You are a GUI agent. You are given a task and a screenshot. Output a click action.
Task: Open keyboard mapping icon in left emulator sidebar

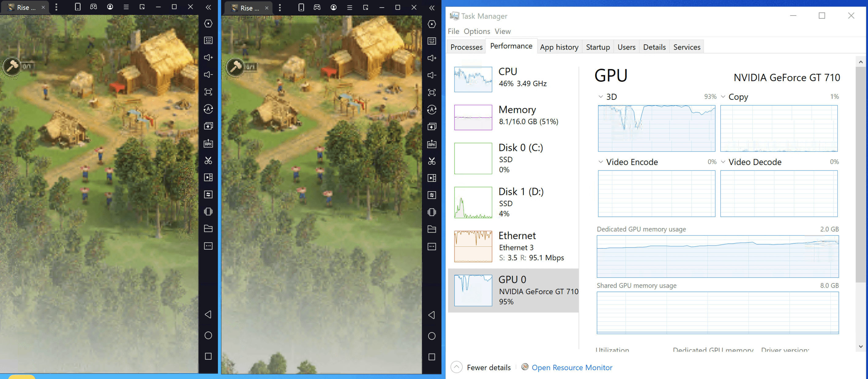click(x=208, y=40)
